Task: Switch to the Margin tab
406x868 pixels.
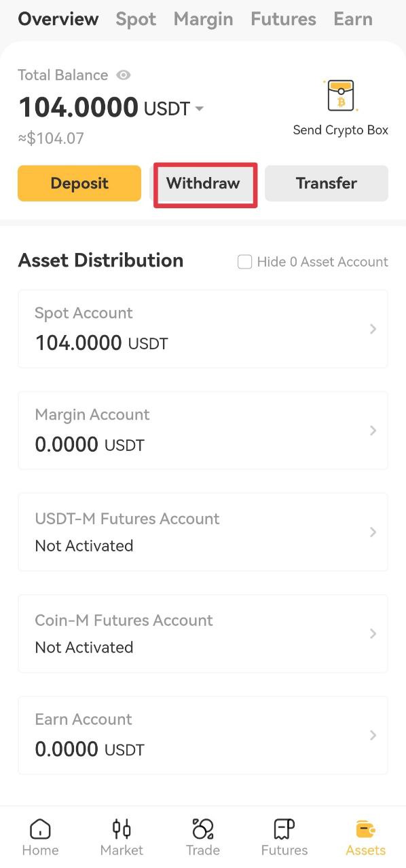Action: click(x=203, y=20)
